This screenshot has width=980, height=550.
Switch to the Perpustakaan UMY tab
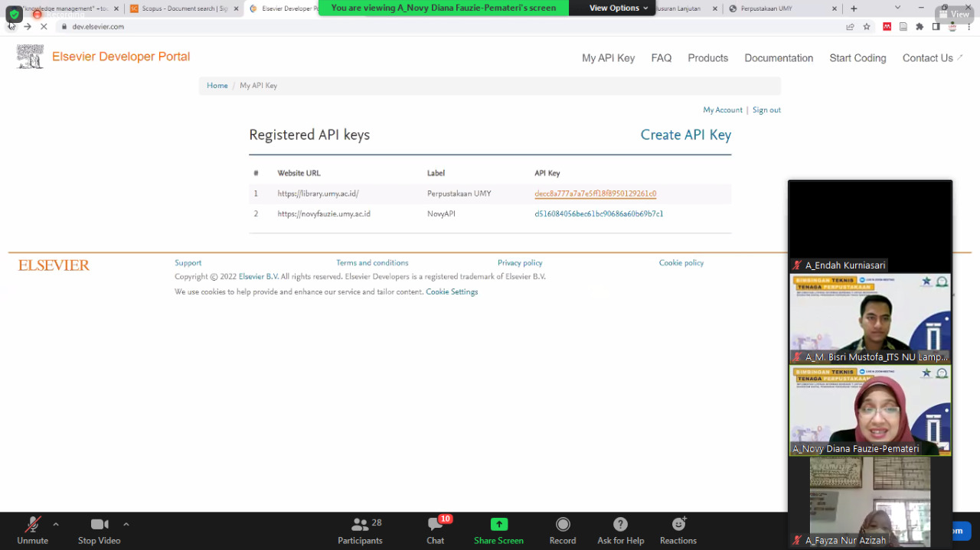coord(781,8)
